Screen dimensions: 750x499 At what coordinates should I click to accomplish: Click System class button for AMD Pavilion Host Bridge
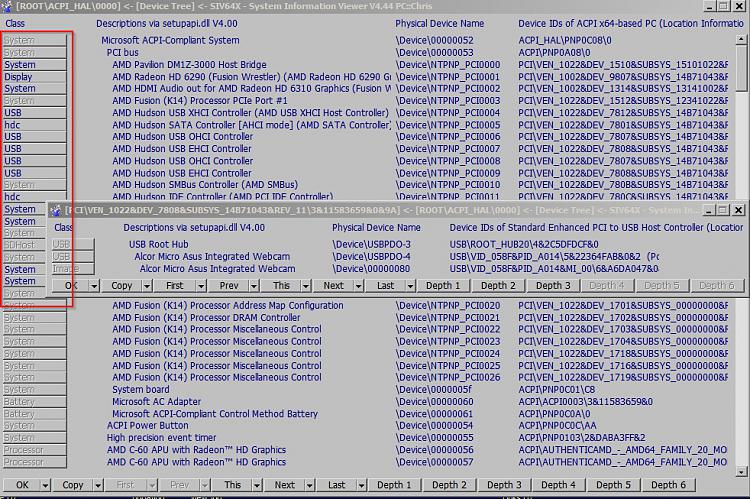(x=34, y=65)
